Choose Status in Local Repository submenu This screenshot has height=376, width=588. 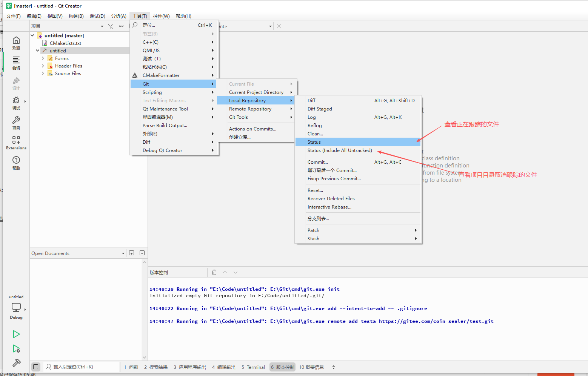click(358, 142)
